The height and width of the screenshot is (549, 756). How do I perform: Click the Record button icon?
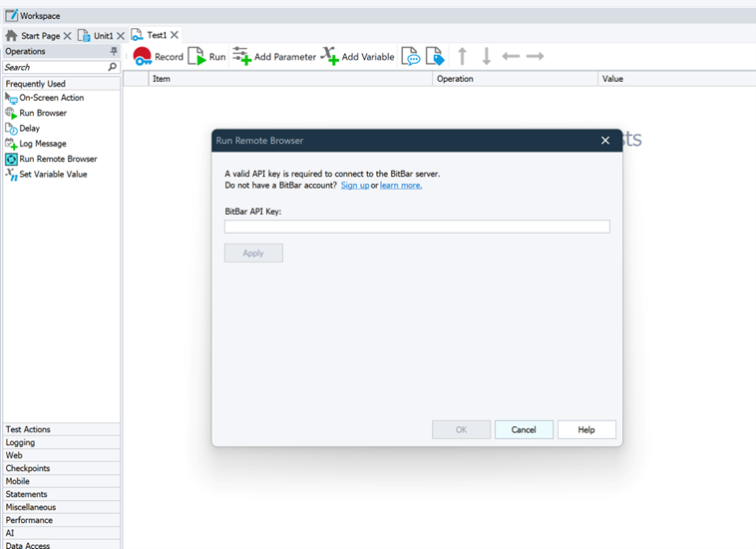pyautogui.click(x=143, y=57)
